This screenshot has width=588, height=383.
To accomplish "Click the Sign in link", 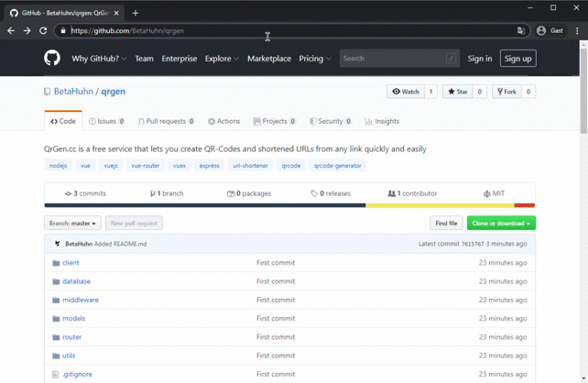I will 480,59.
